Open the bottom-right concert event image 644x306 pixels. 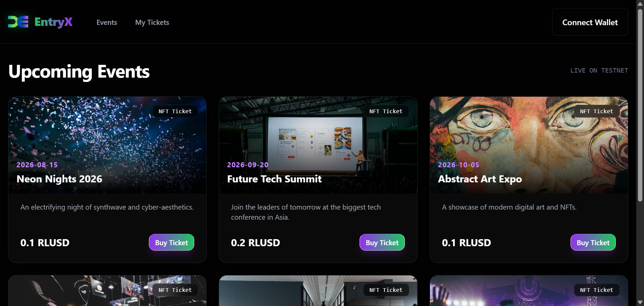click(x=529, y=291)
